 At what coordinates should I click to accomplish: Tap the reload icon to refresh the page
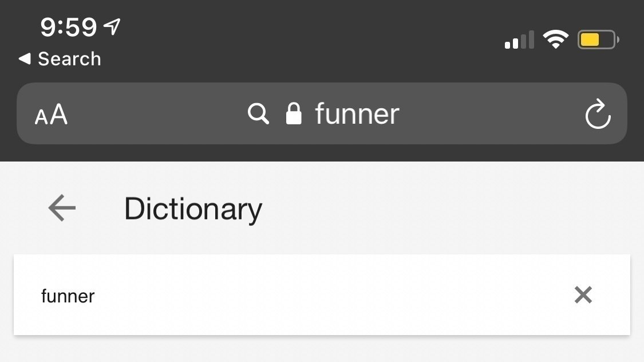pos(598,113)
